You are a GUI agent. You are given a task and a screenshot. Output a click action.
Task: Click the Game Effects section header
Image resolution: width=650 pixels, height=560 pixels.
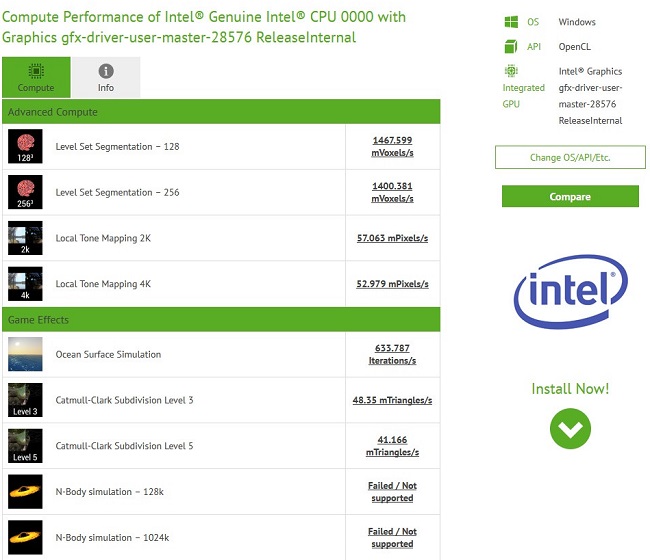[x=221, y=320]
